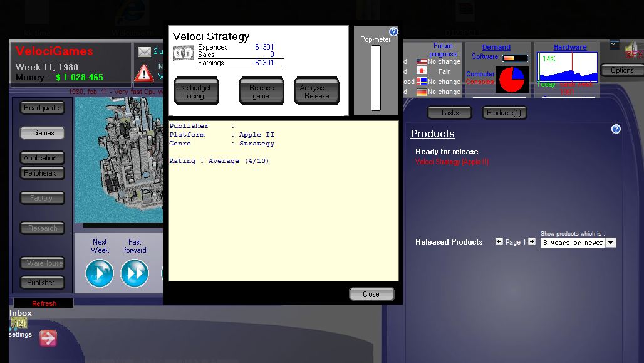Click the VelociGames company name
The width and height of the screenshot is (644, 363).
click(x=55, y=51)
